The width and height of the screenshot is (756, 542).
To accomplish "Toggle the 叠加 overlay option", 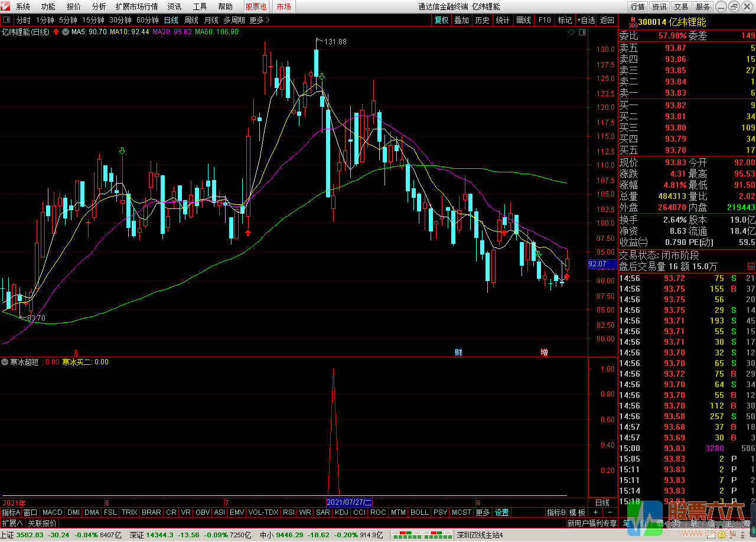I will tap(462, 20).
